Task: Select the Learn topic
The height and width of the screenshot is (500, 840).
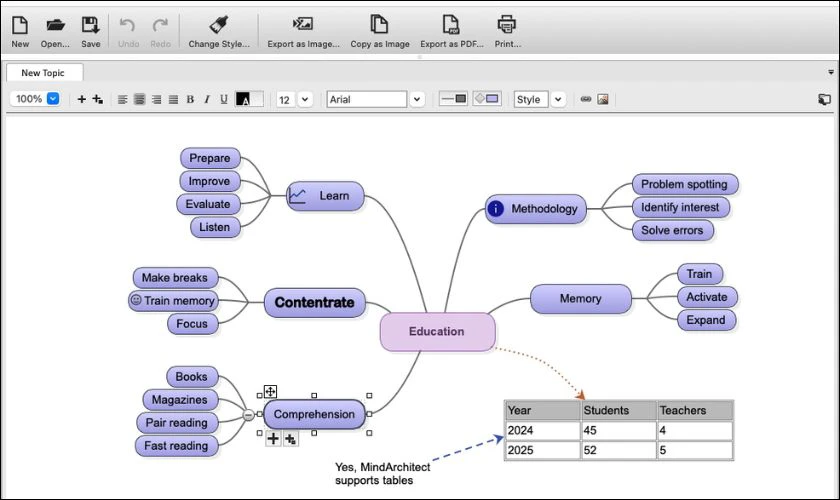Action: [x=325, y=196]
